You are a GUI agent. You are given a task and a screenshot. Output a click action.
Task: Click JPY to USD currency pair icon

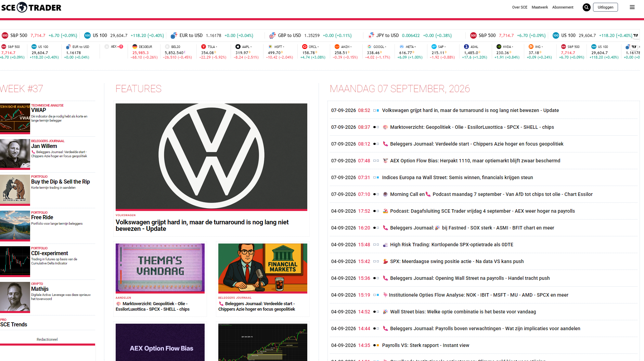point(371,35)
